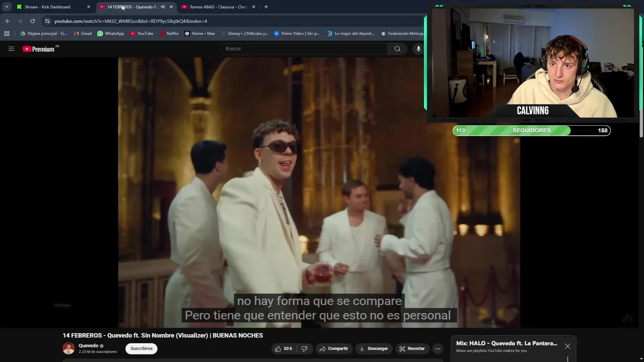Open the Home • Max bookmark
Screen dimensions: 644x362
click(200, 34)
